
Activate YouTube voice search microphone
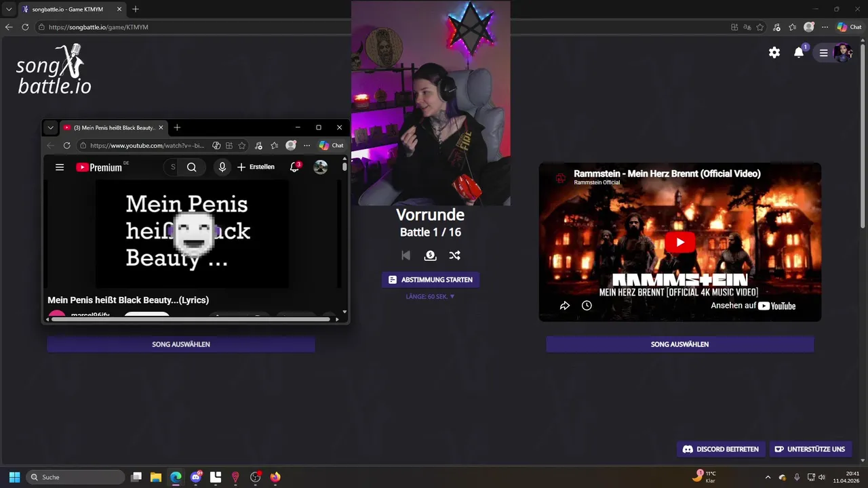[x=222, y=167]
